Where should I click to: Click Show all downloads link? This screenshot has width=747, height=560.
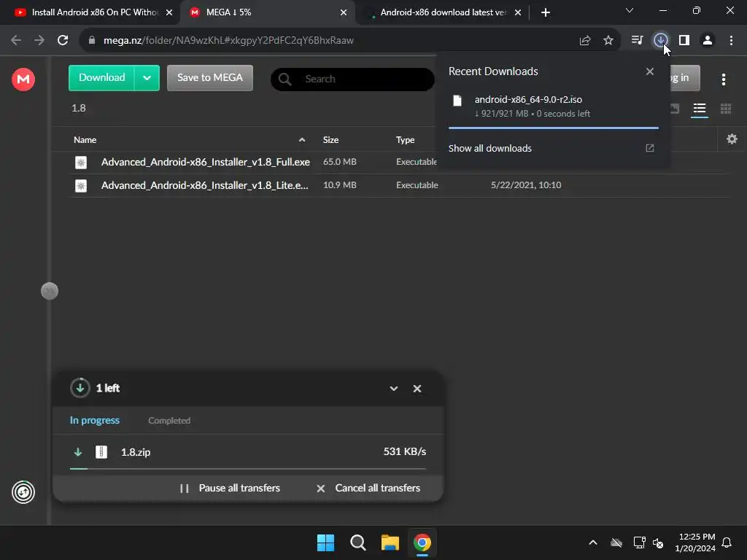489,148
